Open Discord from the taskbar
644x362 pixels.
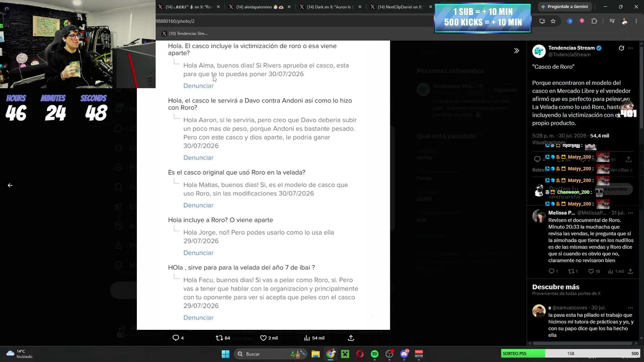[x=404, y=354]
